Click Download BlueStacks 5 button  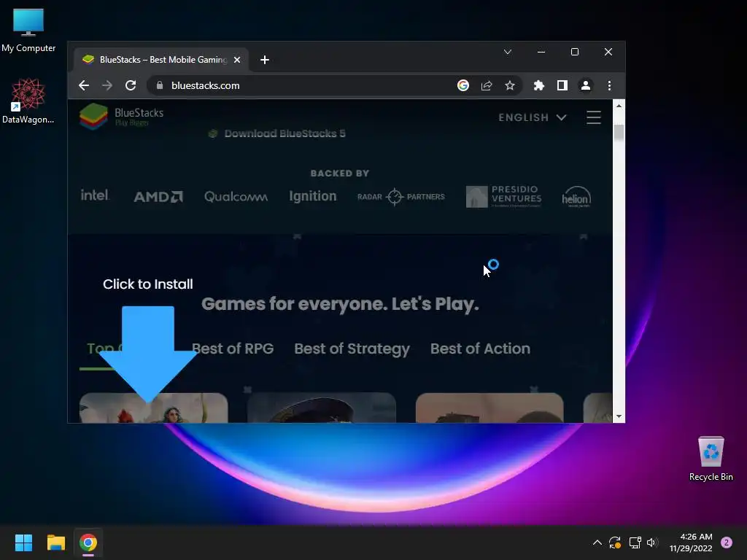tap(277, 133)
